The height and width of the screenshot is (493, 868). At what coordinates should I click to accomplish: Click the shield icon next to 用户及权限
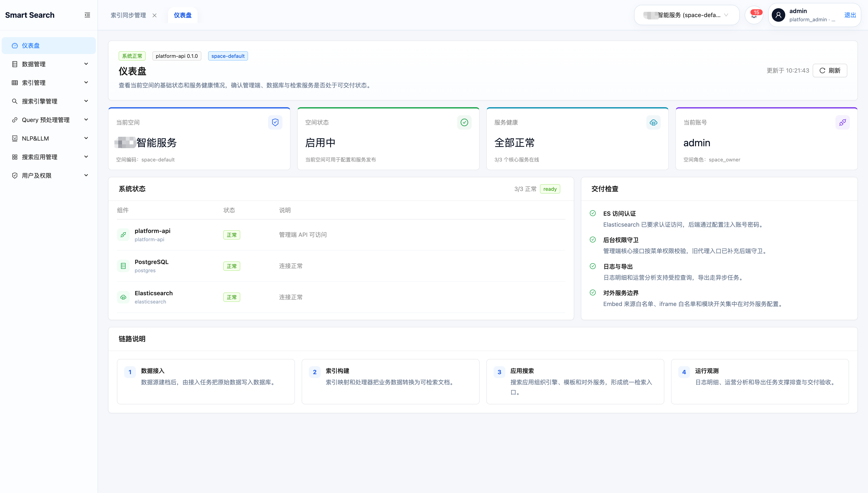pyautogui.click(x=15, y=176)
